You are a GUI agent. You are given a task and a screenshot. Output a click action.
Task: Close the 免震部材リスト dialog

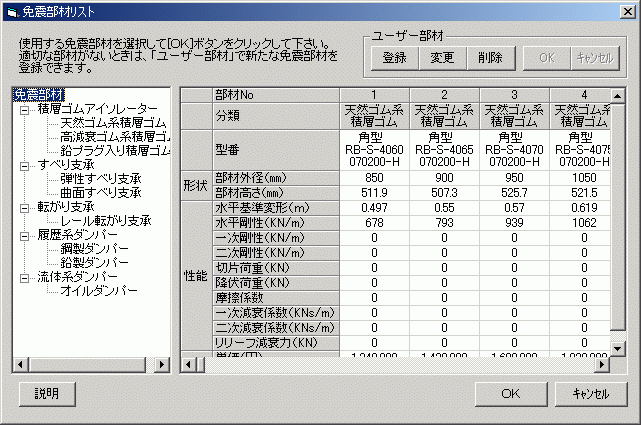point(628,12)
